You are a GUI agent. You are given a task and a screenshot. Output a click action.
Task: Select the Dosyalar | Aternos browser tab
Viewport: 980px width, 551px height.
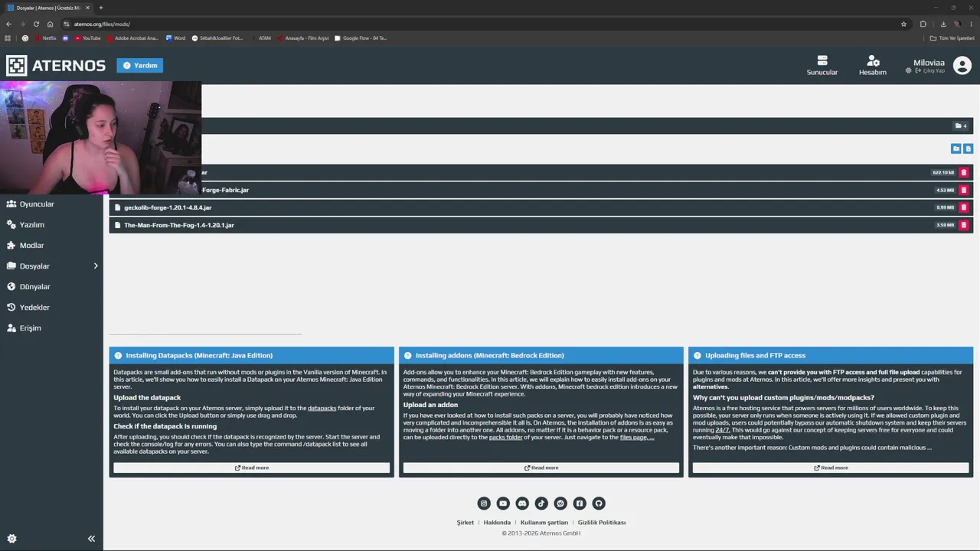coord(48,8)
